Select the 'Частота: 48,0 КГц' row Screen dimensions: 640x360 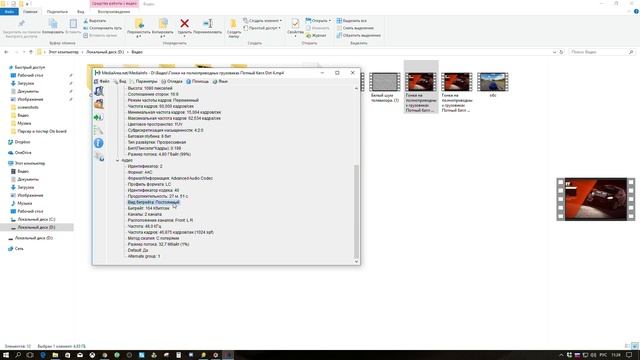tap(144, 226)
